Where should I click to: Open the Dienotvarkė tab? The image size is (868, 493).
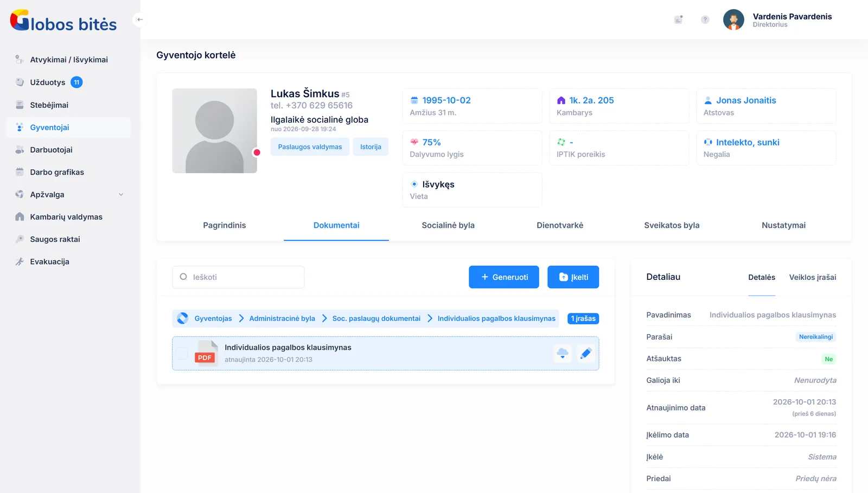[x=560, y=226]
